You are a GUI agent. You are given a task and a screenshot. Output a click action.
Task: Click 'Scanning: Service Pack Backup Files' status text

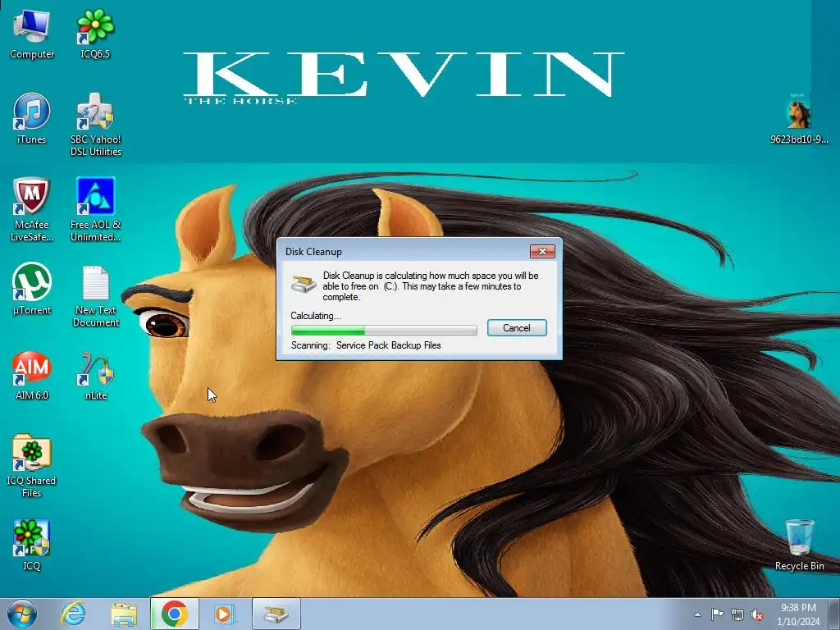point(366,345)
